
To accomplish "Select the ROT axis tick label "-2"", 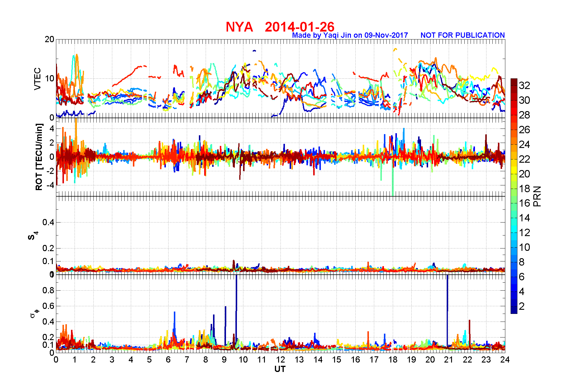I will coord(50,171).
